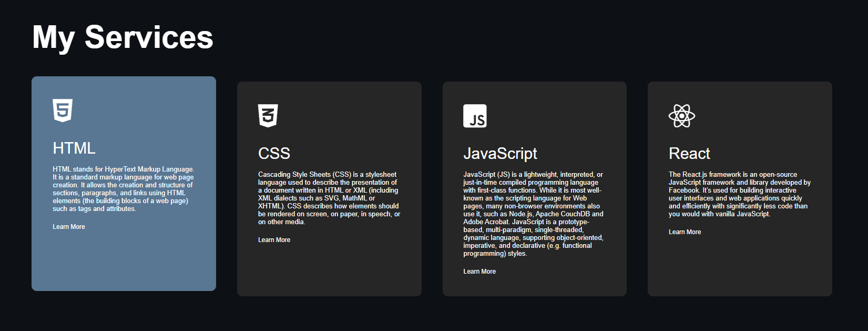This screenshot has height=331, width=868.
Task: Click the HTML5 shield icon
Action: 63,111
